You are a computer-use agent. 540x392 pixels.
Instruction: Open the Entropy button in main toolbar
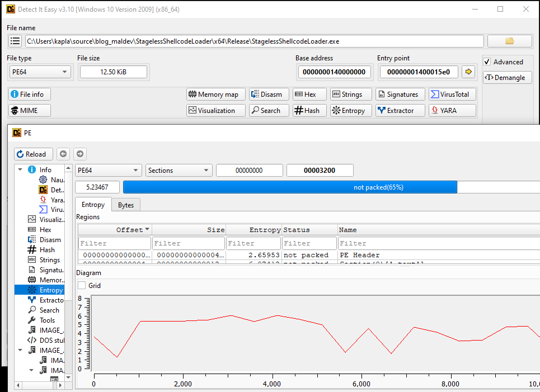(x=351, y=111)
